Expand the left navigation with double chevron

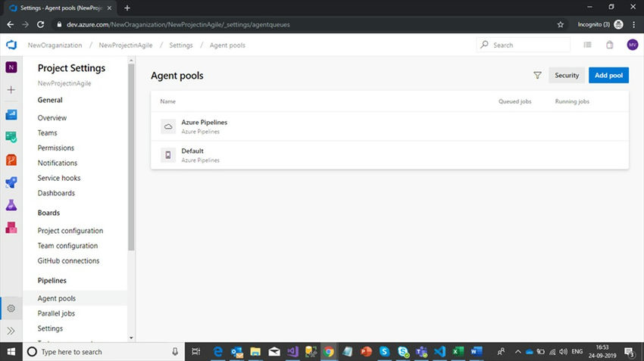[11, 331]
